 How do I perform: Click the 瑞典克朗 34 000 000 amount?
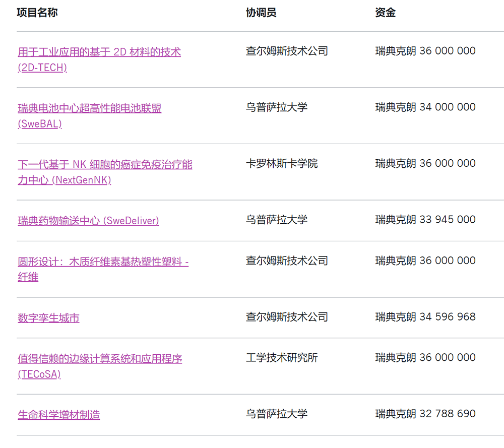tap(425, 107)
